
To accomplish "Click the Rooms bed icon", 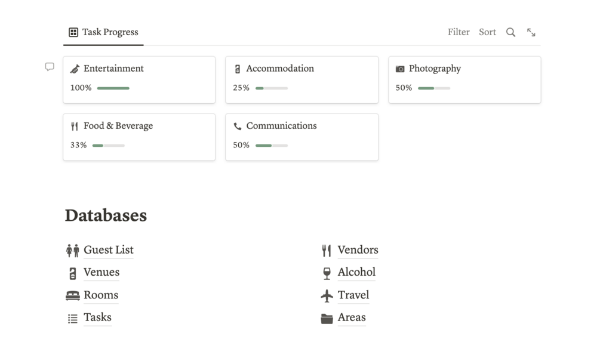I will (72, 295).
